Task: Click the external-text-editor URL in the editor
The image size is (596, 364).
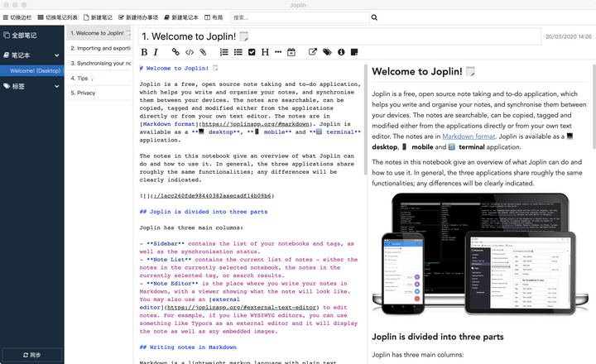Action: 242,308
